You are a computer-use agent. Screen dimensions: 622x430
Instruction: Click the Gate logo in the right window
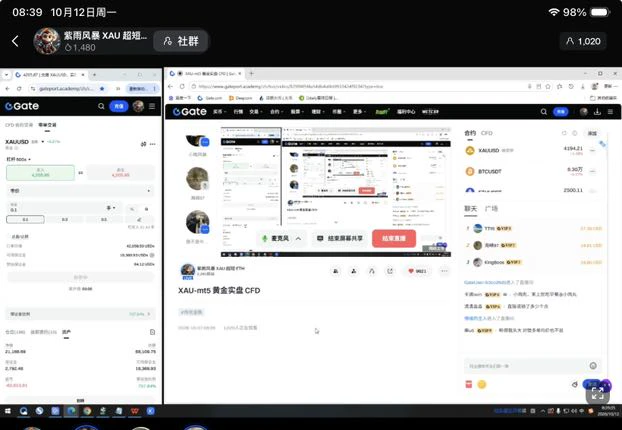click(190, 112)
